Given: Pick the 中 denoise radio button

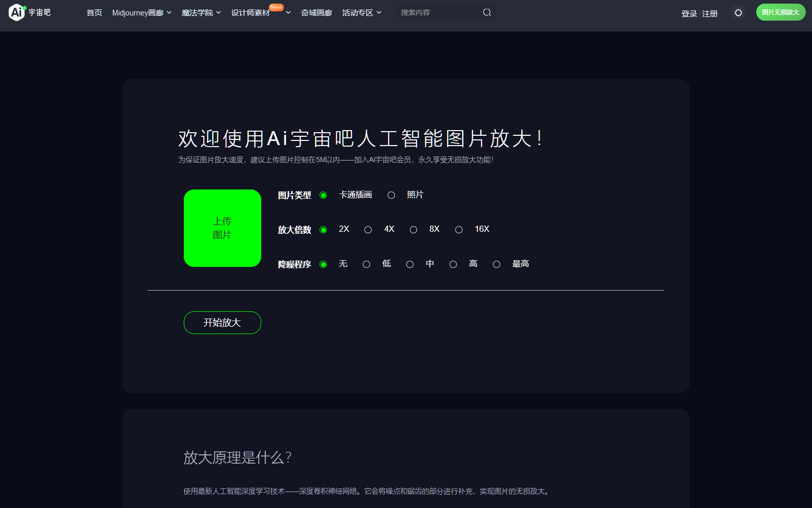Looking at the screenshot, I should (410, 264).
